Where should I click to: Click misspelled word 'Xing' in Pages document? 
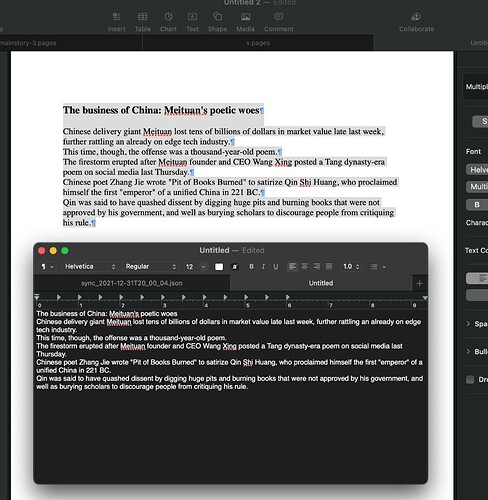click(x=283, y=162)
